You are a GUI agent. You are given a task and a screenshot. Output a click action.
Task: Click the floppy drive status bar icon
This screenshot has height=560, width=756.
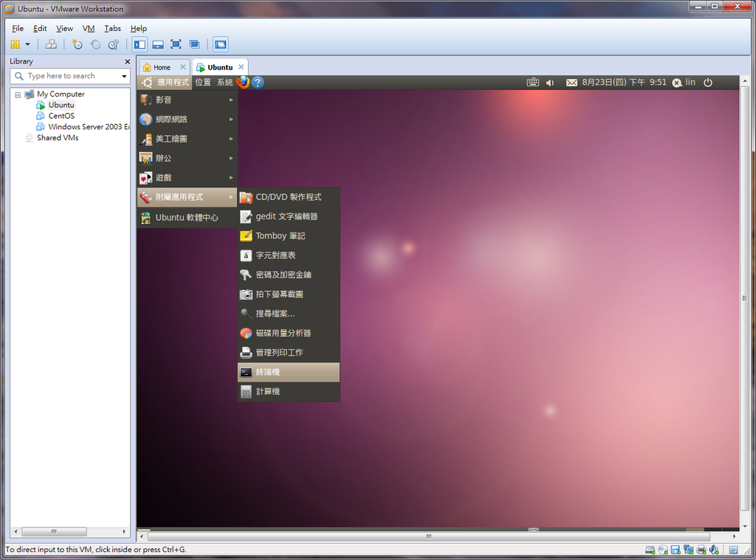(x=676, y=550)
